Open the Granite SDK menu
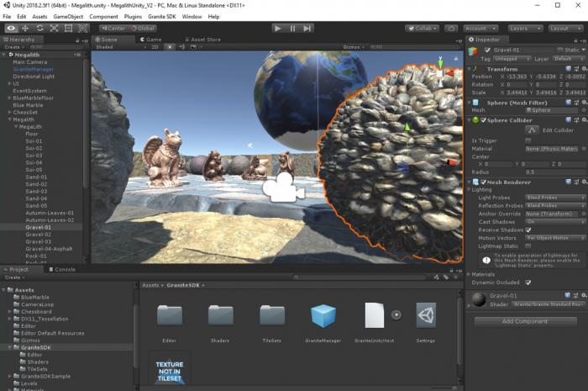The image size is (588, 391). [161, 17]
